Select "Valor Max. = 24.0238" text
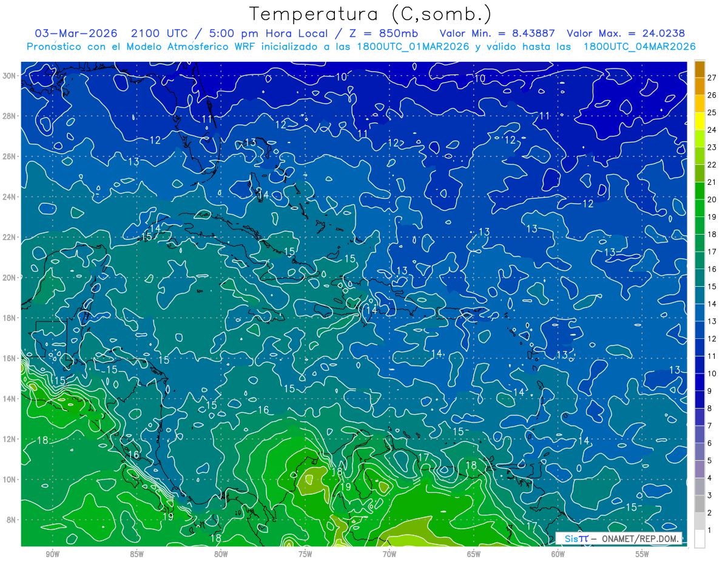This screenshot has width=728, height=562. pyautogui.click(x=626, y=33)
